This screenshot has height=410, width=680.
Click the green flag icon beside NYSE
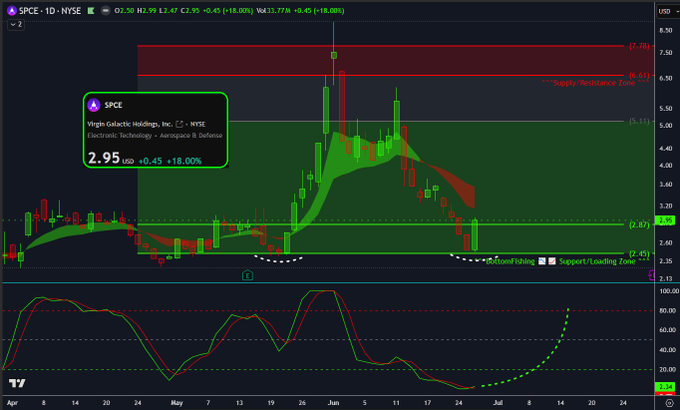coord(91,10)
